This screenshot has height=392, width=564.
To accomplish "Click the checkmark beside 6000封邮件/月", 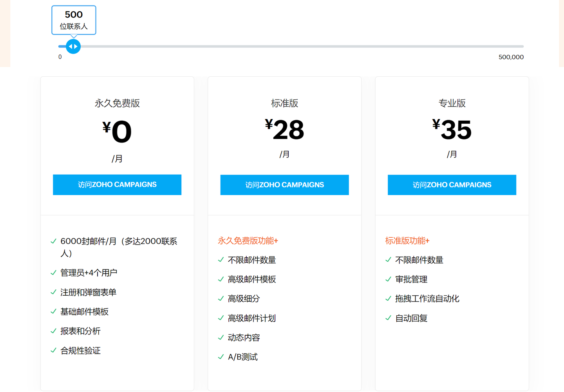I will (x=54, y=241).
